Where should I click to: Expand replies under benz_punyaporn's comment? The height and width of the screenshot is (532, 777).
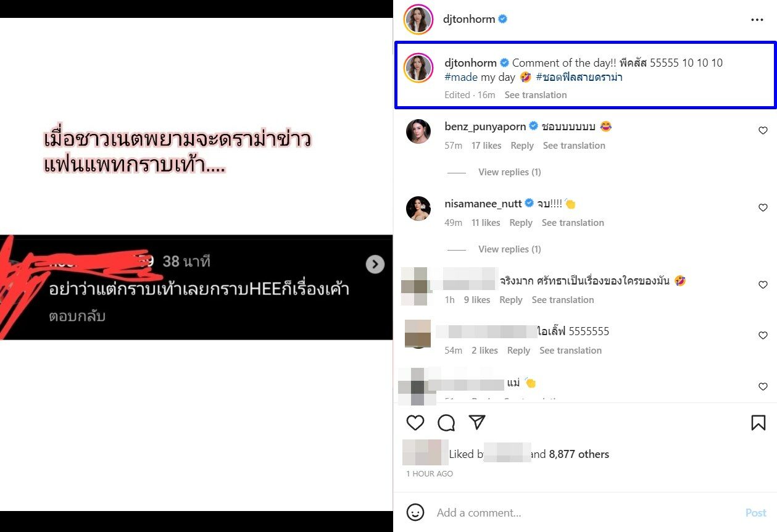(509, 172)
